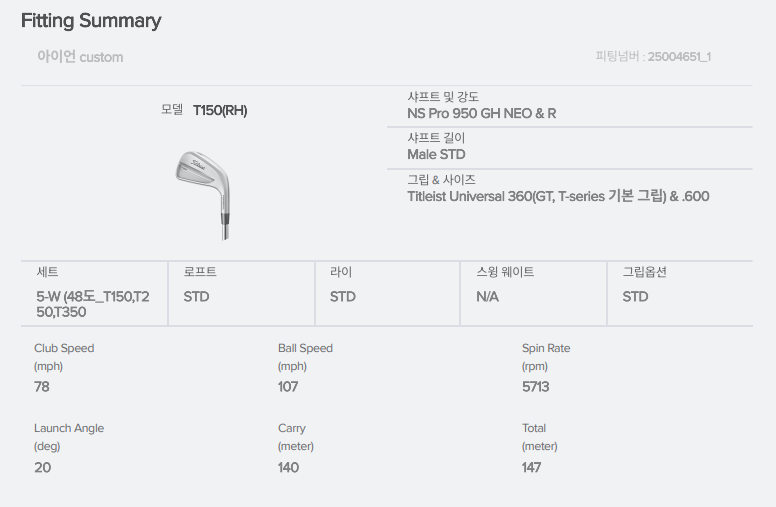Select the Total distance value 147
776x507 pixels.
tap(532, 467)
